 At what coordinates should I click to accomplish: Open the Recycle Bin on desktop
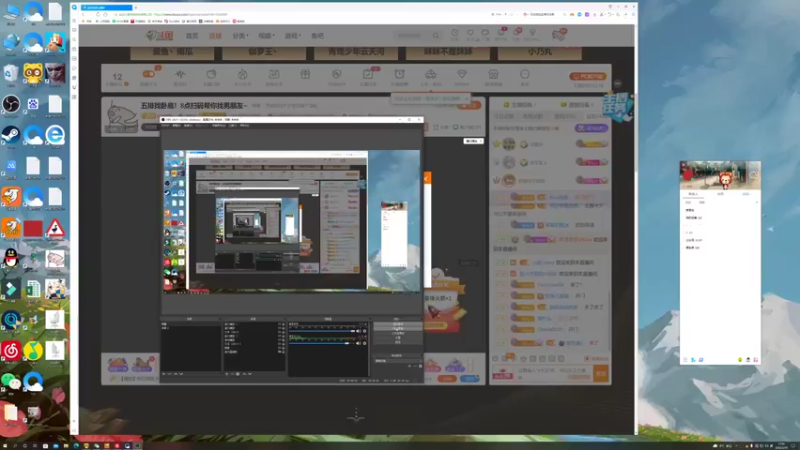point(11,74)
